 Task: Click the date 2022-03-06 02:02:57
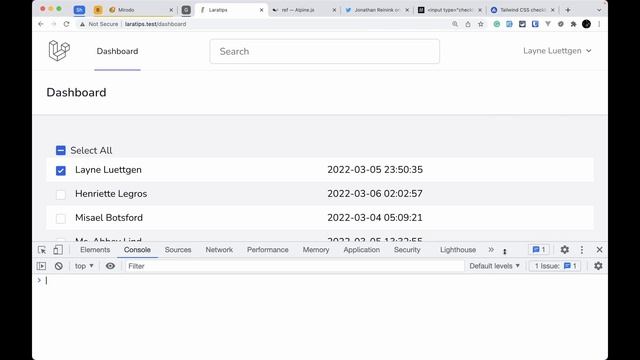[375, 193]
